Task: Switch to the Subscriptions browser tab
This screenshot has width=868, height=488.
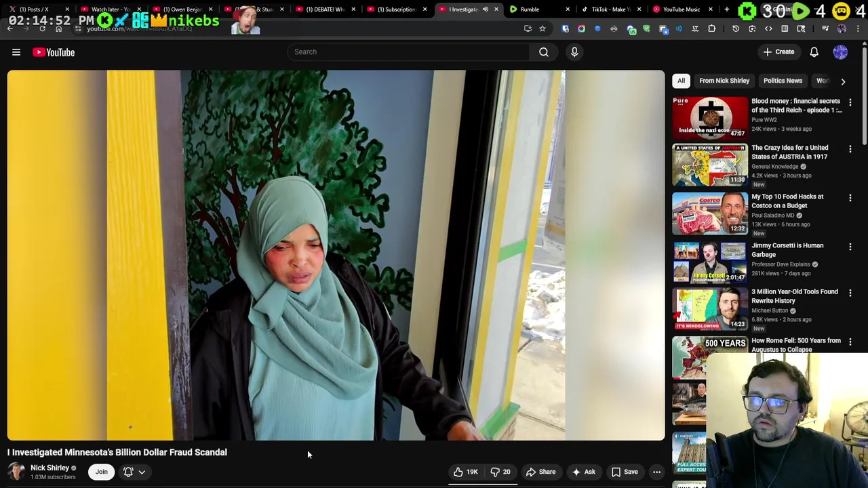Action: click(x=395, y=9)
